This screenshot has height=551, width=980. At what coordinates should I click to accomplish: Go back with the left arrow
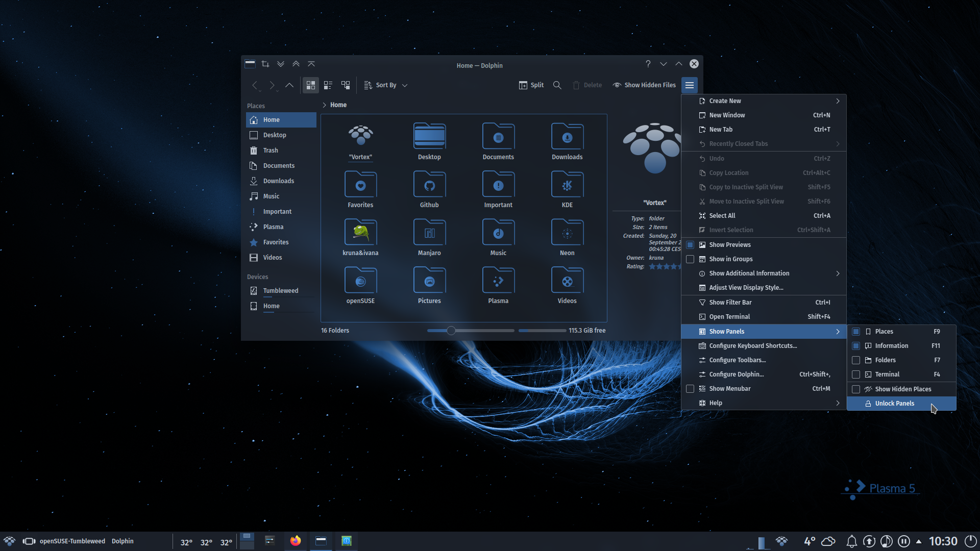[255, 85]
